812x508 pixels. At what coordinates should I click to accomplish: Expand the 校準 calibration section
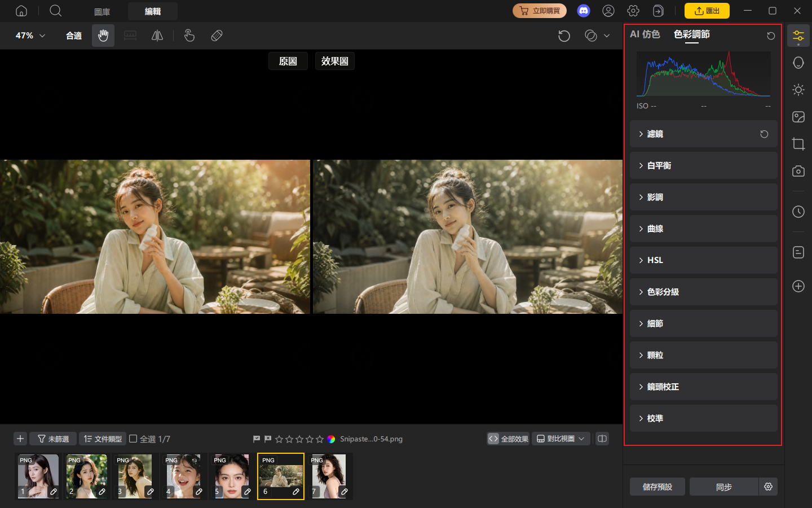[704, 419]
